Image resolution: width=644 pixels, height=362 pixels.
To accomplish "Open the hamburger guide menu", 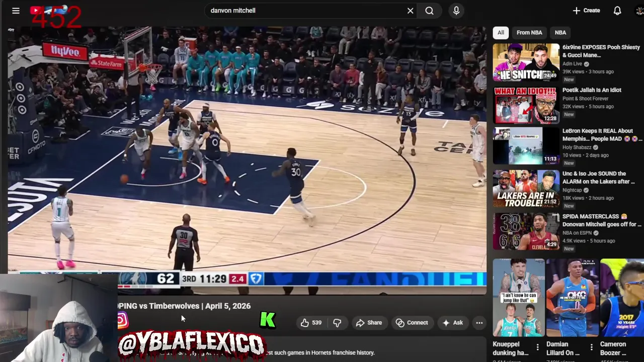I will (16, 11).
